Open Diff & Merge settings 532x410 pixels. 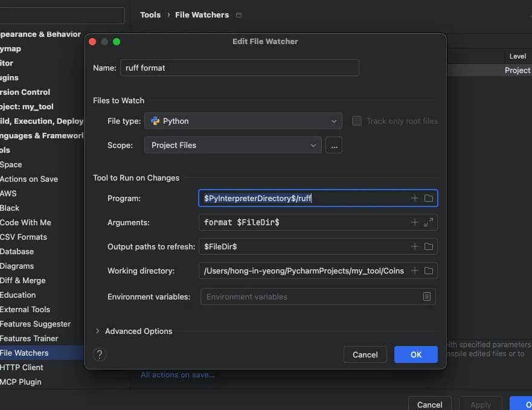click(x=23, y=280)
